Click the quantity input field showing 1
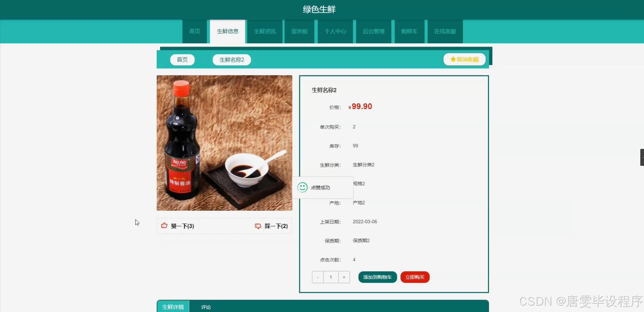Image resolution: width=644 pixels, height=312 pixels. 331,277
